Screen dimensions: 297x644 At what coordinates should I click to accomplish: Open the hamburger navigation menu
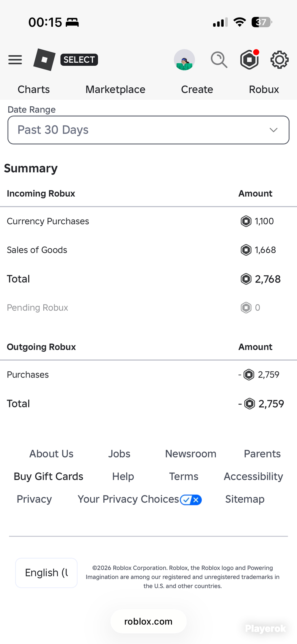point(15,60)
